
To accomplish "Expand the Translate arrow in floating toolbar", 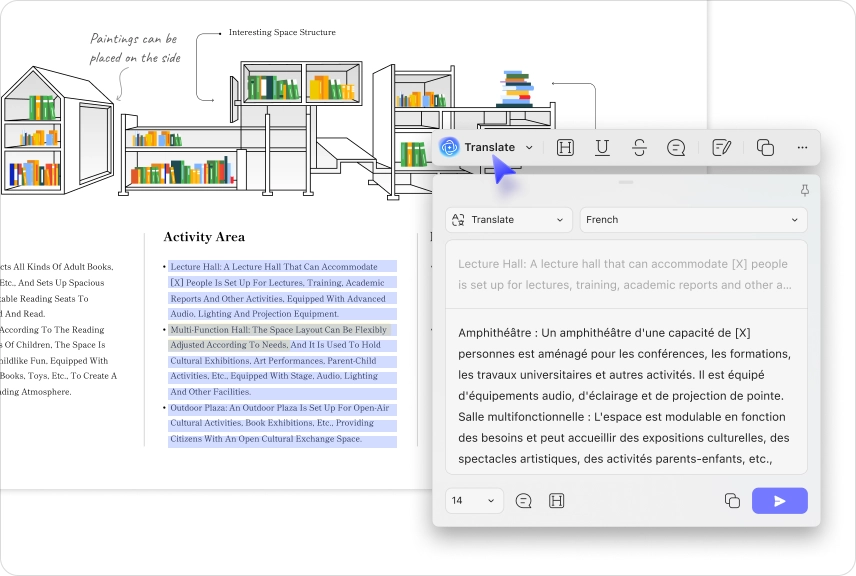I will point(529,148).
